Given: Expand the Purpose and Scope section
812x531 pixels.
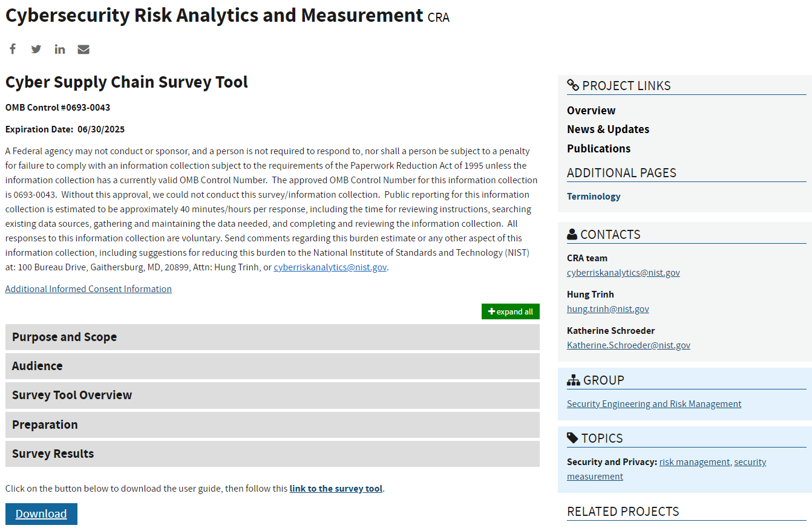Looking at the screenshot, I should tap(272, 337).
